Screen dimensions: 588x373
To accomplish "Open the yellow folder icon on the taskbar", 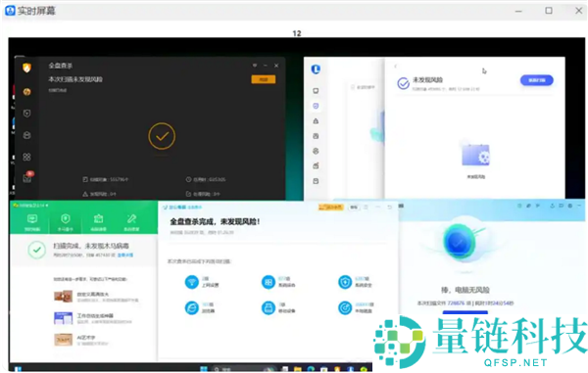I will coord(298,369).
